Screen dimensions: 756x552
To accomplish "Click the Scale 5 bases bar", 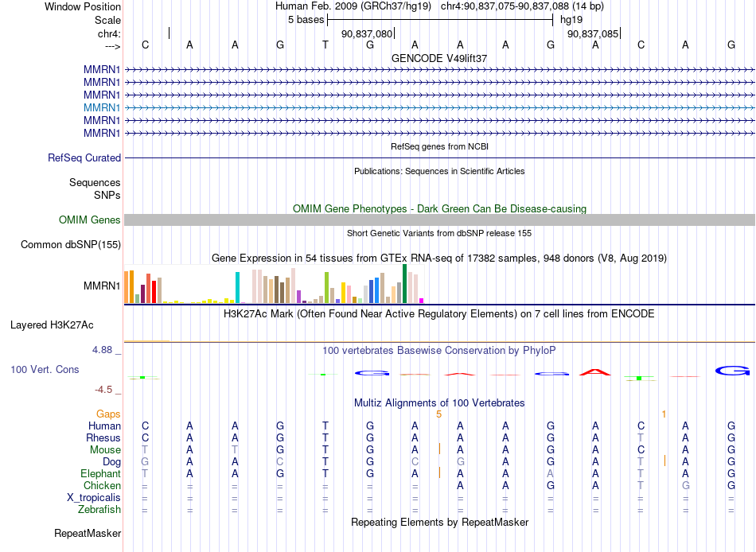I will click(440, 20).
